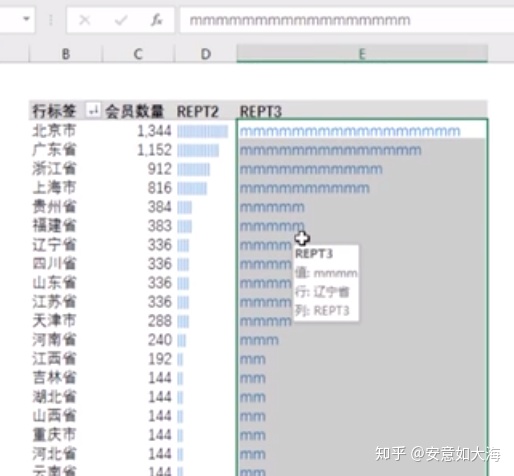Click the REPT2 header cell
The image size is (514, 476).
pyautogui.click(x=198, y=111)
